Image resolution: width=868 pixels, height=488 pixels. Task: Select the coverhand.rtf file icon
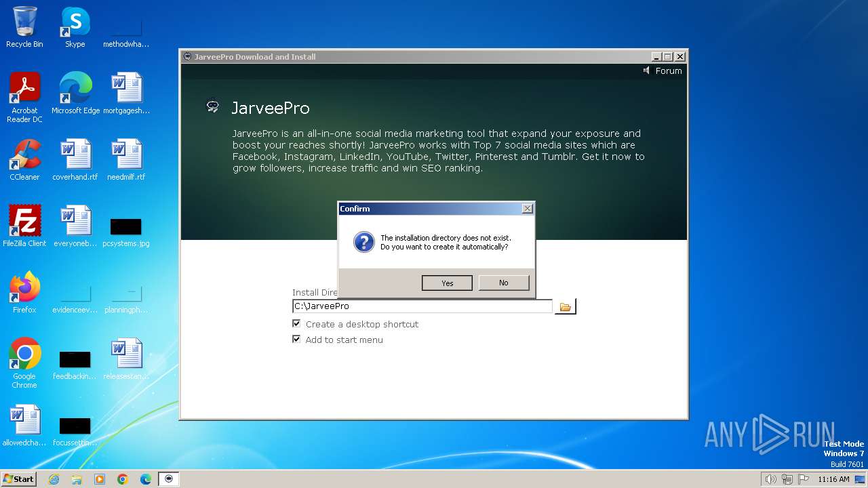click(x=75, y=159)
